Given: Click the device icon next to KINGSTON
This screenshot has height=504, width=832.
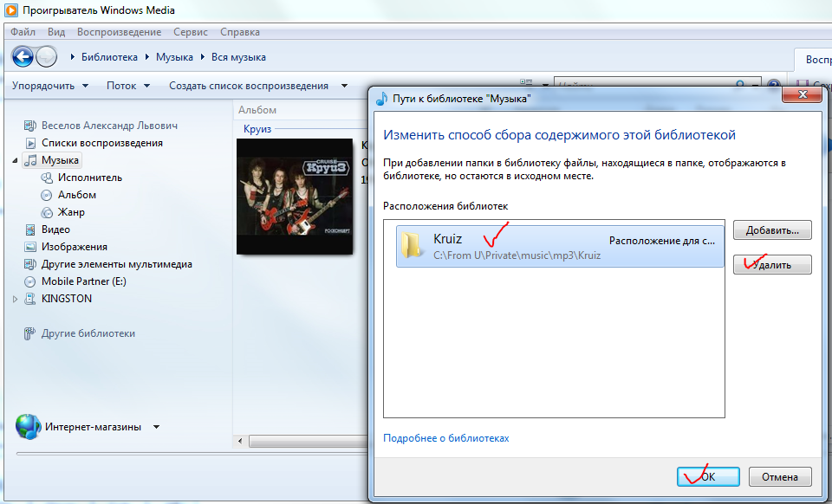Looking at the screenshot, I should point(31,299).
